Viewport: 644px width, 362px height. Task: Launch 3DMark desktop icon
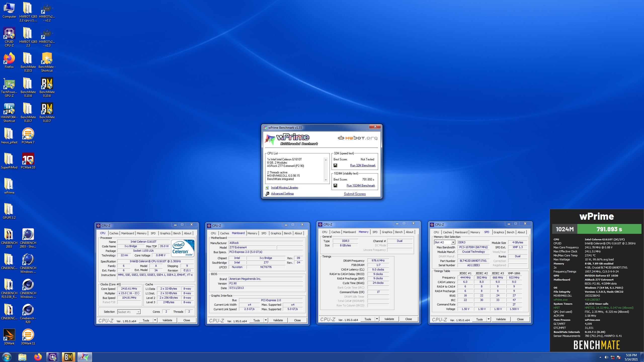(9, 337)
